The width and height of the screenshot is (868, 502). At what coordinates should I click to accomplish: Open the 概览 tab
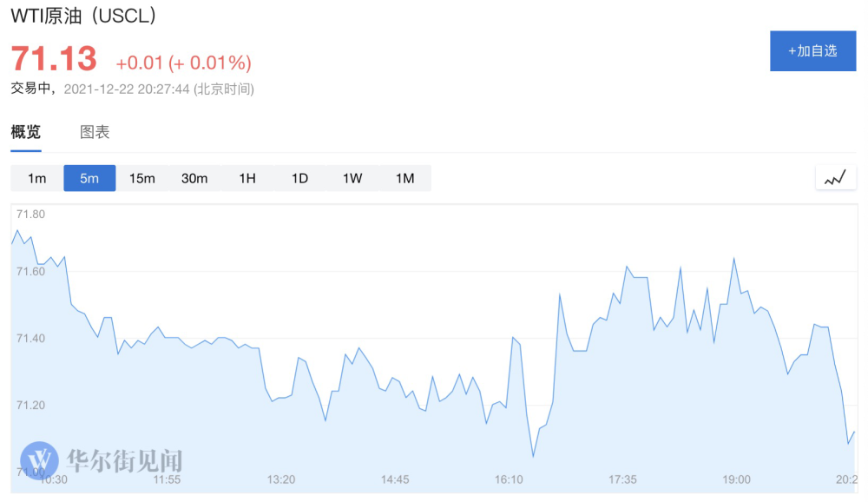[x=26, y=133]
